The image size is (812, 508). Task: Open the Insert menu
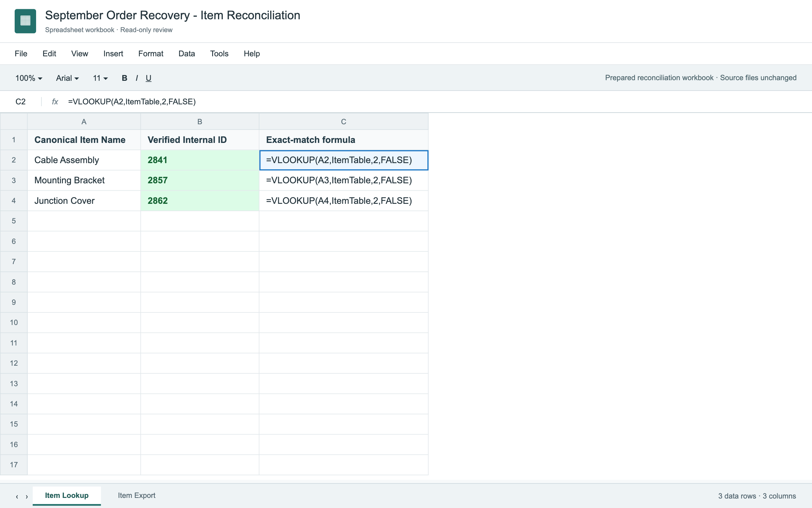[113, 54]
